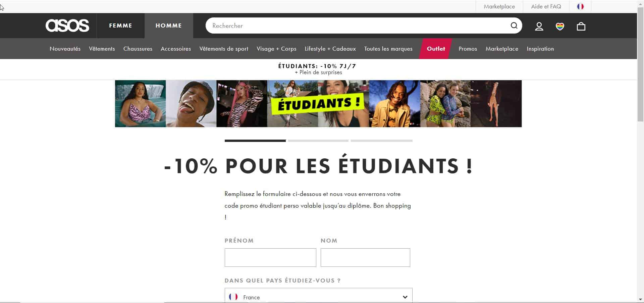Viewport: 644px width, 303px height.
Task: Open the Aide et FAQ link
Action: tap(546, 6)
